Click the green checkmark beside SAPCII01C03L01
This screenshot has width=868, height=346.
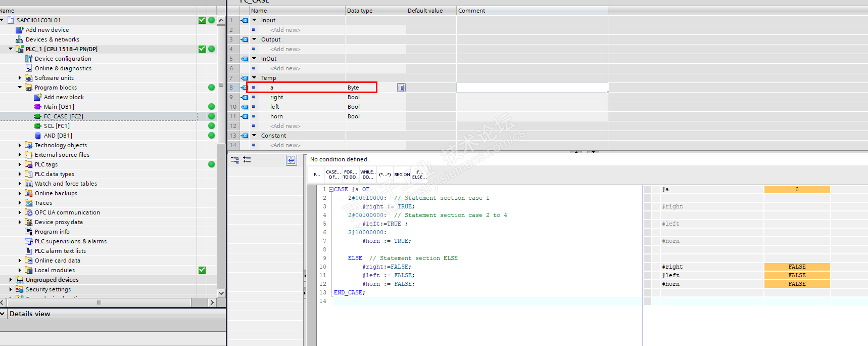[202, 20]
